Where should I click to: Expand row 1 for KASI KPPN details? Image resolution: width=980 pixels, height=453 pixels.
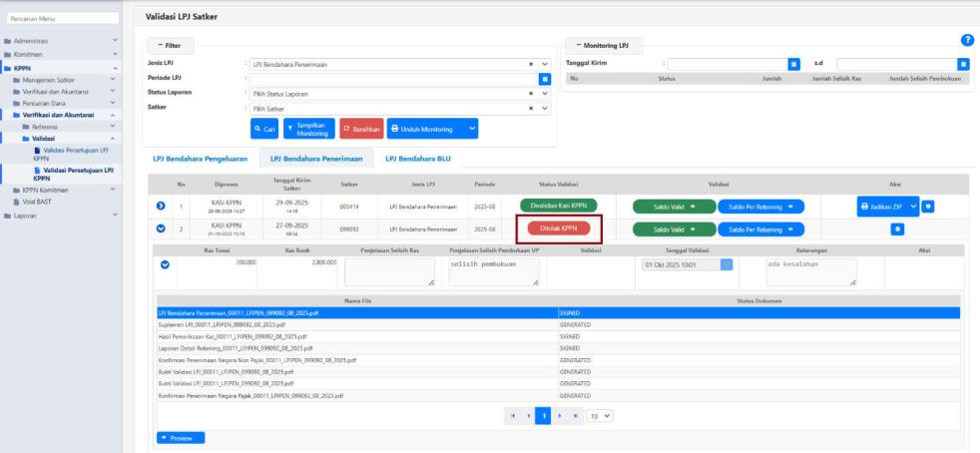(x=162, y=207)
